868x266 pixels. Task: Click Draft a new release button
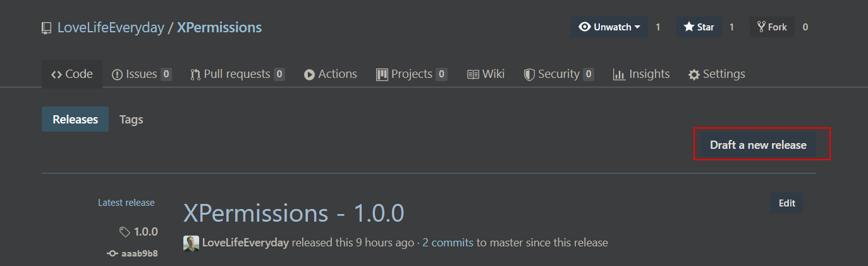pyautogui.click(x=758, y=145)
